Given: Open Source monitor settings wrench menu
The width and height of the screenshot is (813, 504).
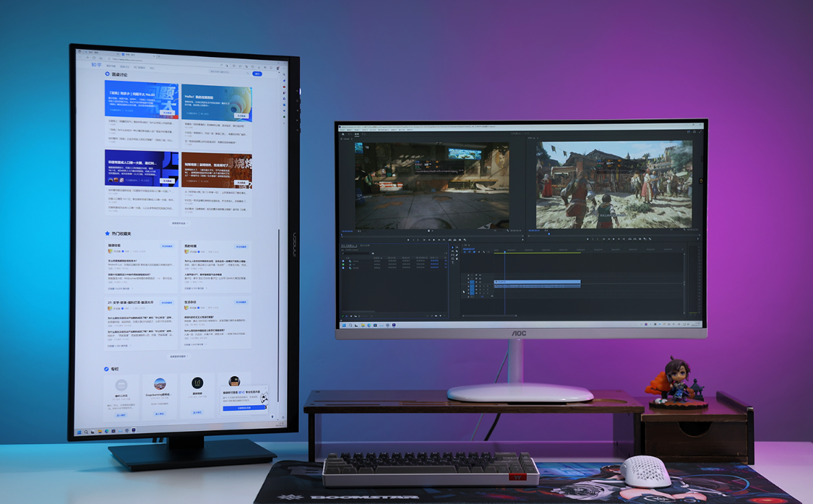Looking at the screenshot, I should tap(507, 230).
